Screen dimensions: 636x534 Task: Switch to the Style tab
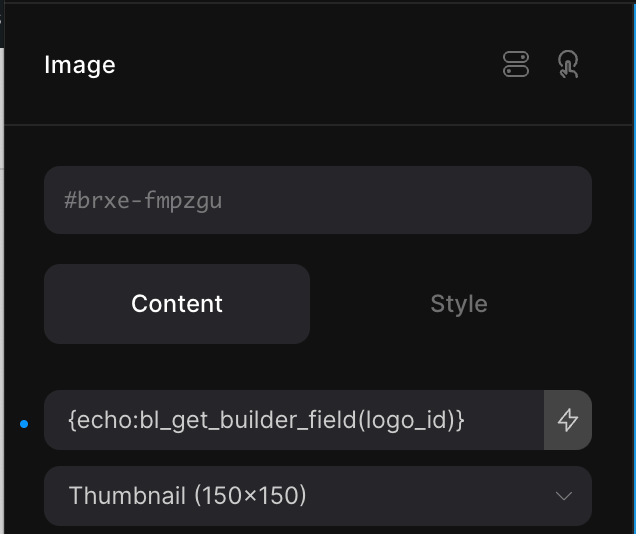click(x=459, y=304)
